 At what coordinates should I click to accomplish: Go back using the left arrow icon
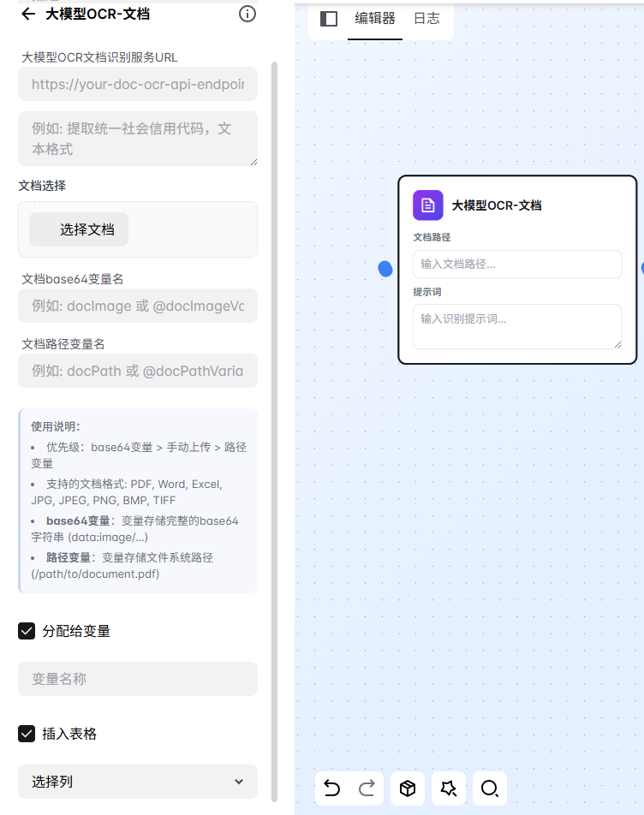click(28, 14)
